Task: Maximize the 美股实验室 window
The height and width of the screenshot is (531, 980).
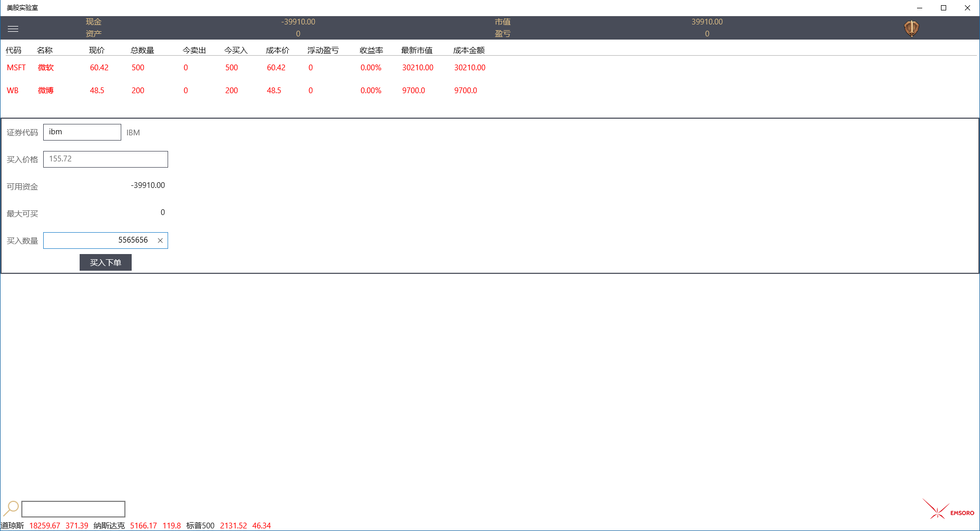Action: (x=944, y=8)
